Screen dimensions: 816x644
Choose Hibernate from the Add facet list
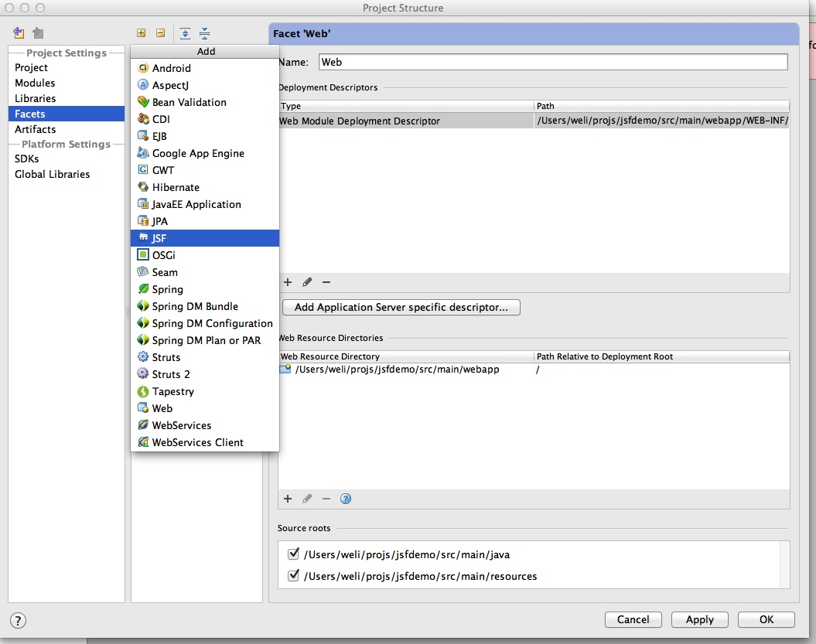pos(176,187)
